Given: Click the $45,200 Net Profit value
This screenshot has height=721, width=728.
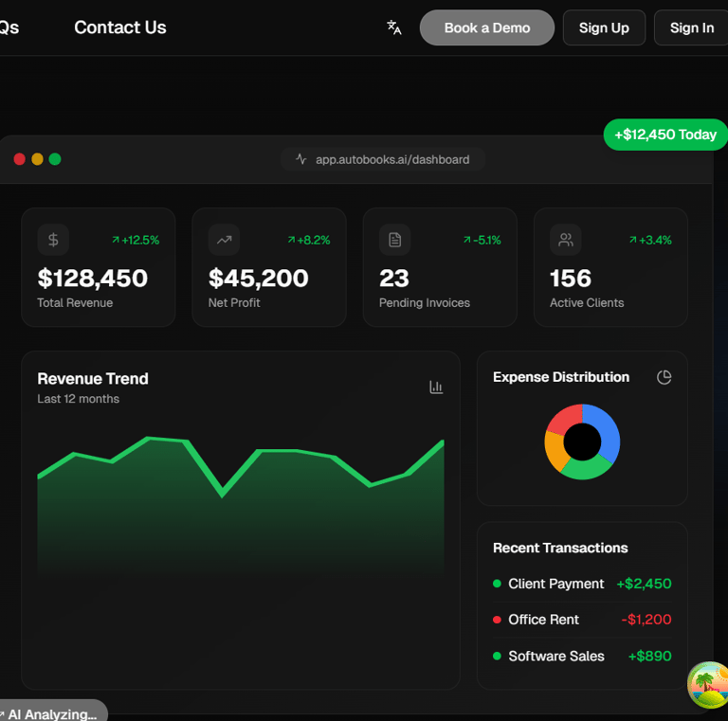Looking at the screenshot, I should pyautogui.click(x=258, y=278).
